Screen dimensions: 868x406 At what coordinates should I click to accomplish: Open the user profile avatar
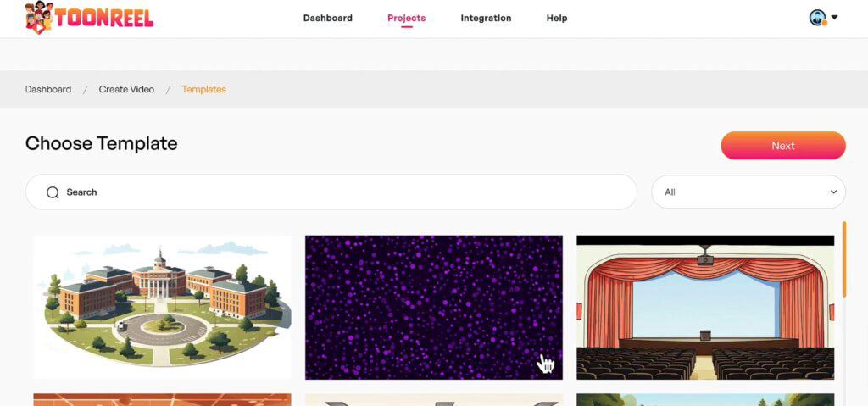point(818,18)
